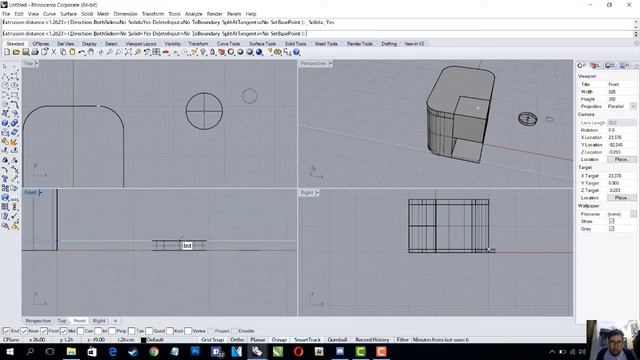
Task: Toggle the End osnap checkbox
Action: 6,331
